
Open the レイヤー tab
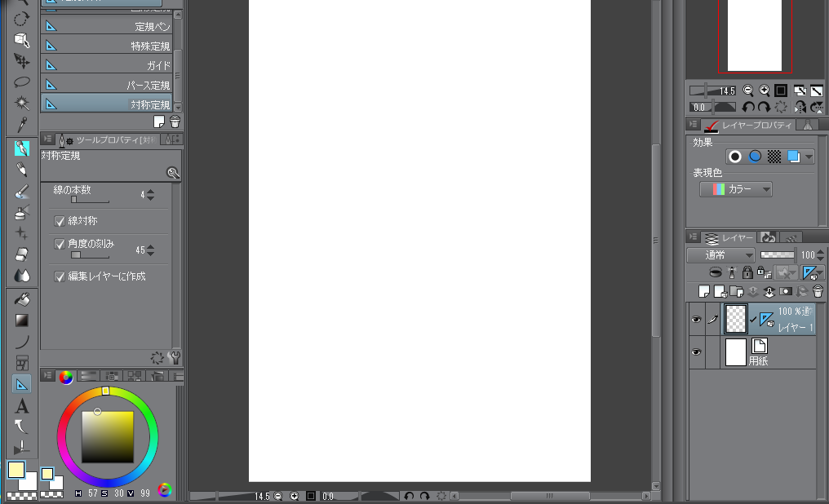pos(729,238)
